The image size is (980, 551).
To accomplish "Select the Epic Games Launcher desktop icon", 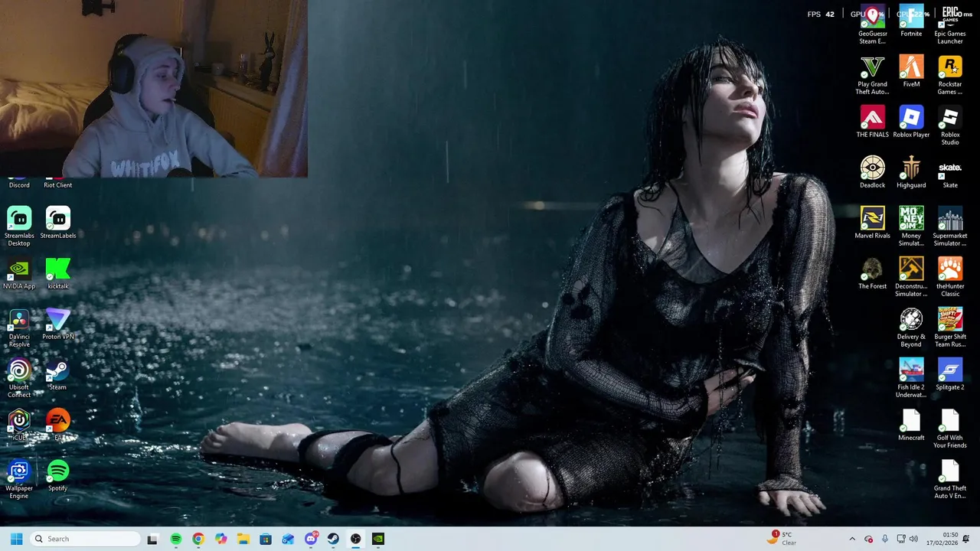I will point(950,24).
